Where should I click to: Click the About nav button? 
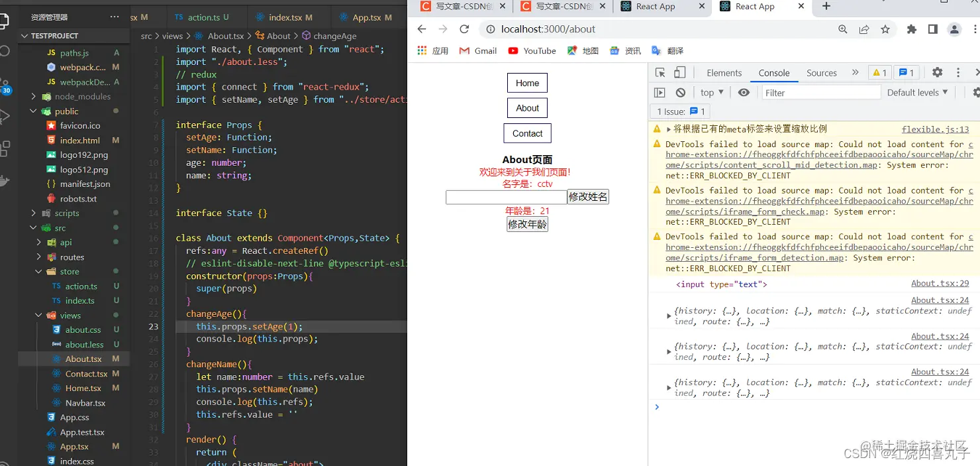(527, 108)
